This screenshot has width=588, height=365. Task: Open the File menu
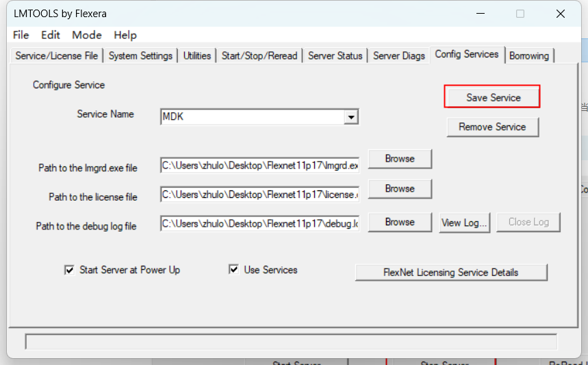pos(21,35)
